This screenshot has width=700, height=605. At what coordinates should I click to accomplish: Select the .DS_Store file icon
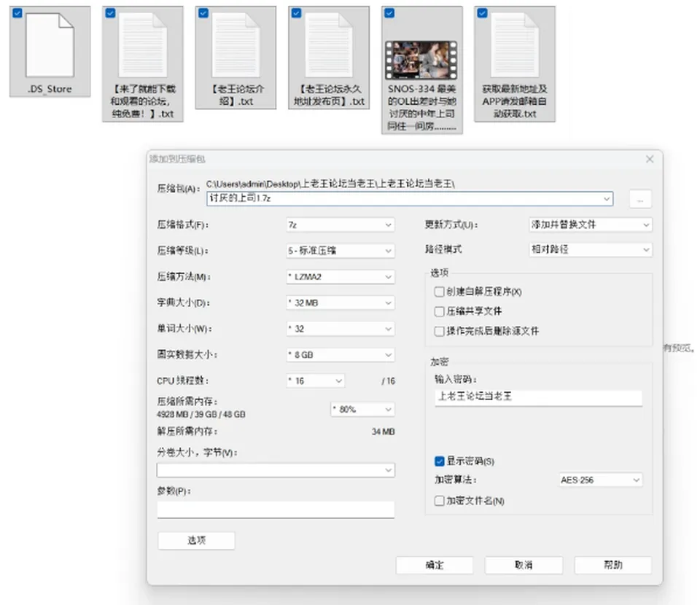click(x=50, y=45)
